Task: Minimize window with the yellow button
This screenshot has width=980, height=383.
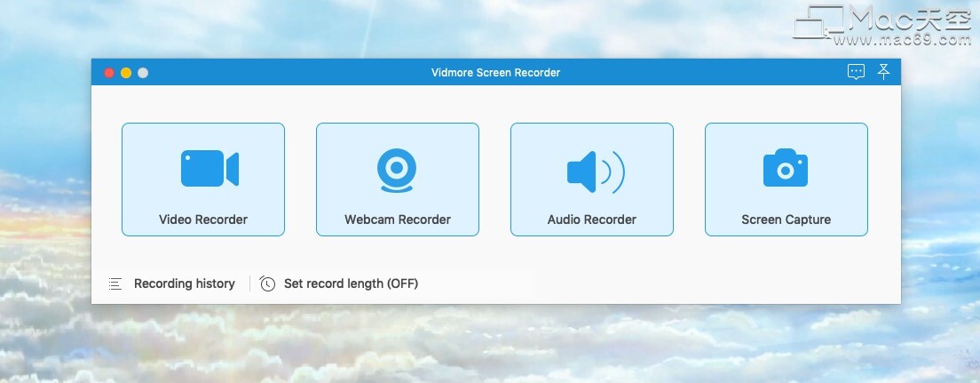Action: point(126,73)
